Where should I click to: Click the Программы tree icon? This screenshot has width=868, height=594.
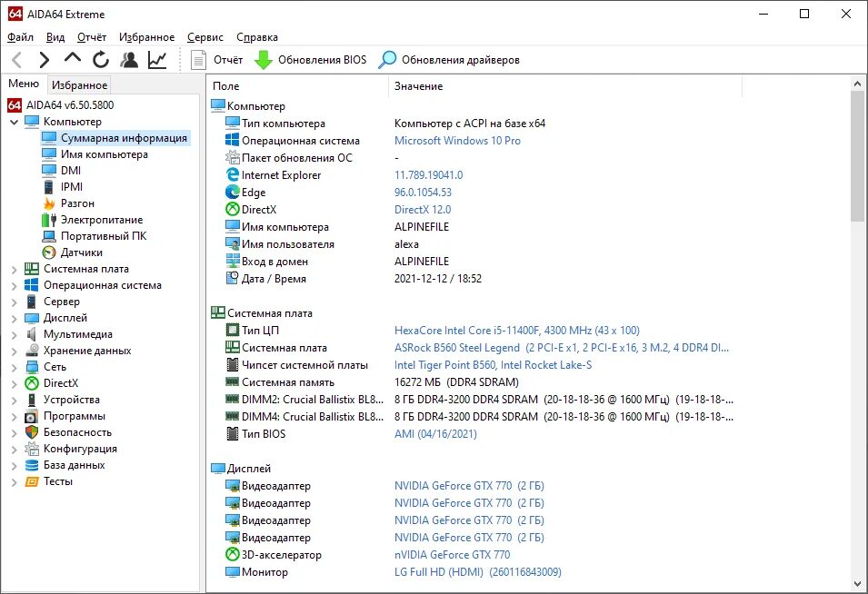point(32,416)
